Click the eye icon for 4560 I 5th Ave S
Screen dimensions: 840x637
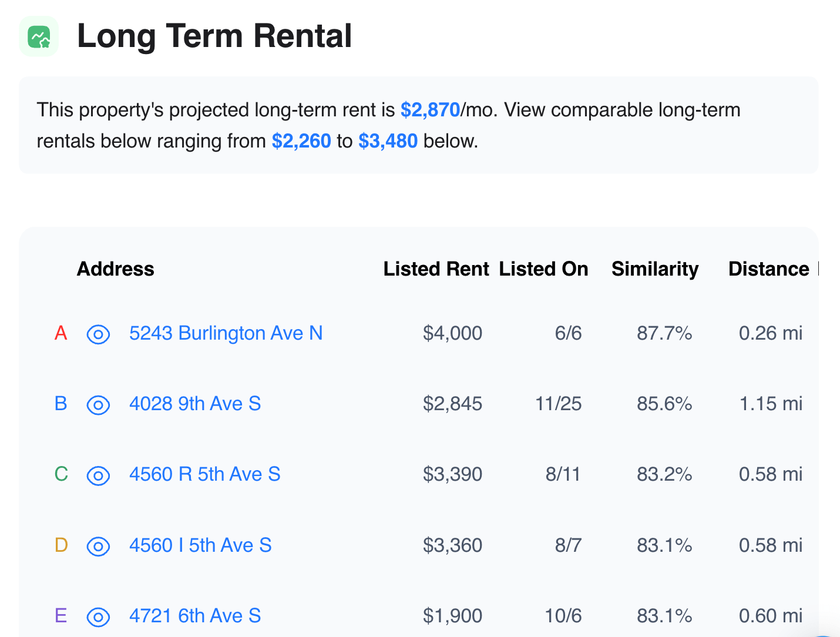pyautogui.click(x=98, y=547)
